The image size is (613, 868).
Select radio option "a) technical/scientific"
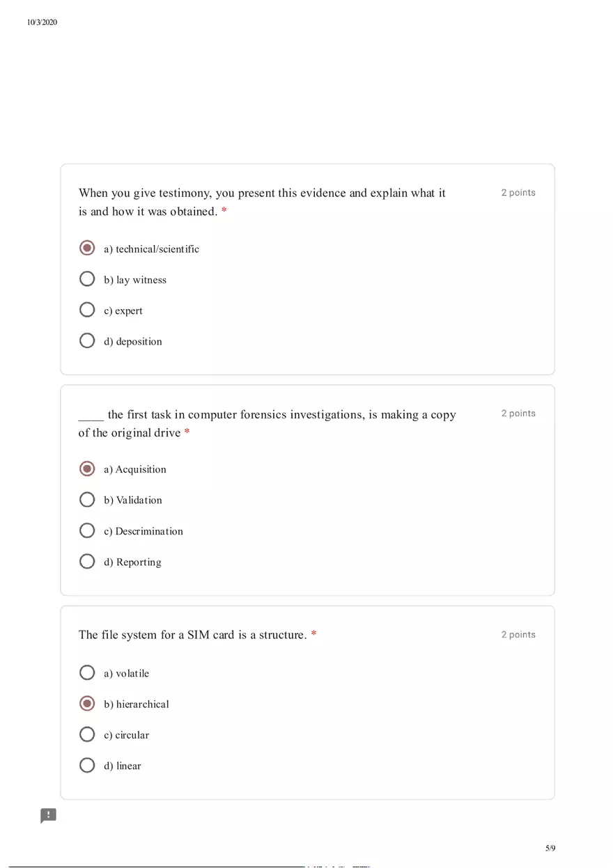[x=87, y=248]
